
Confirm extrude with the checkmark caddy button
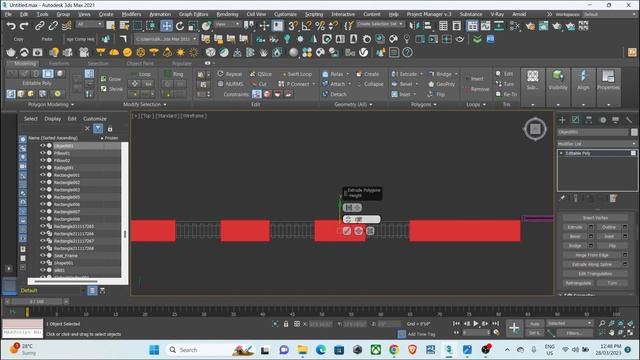(347, 231)
